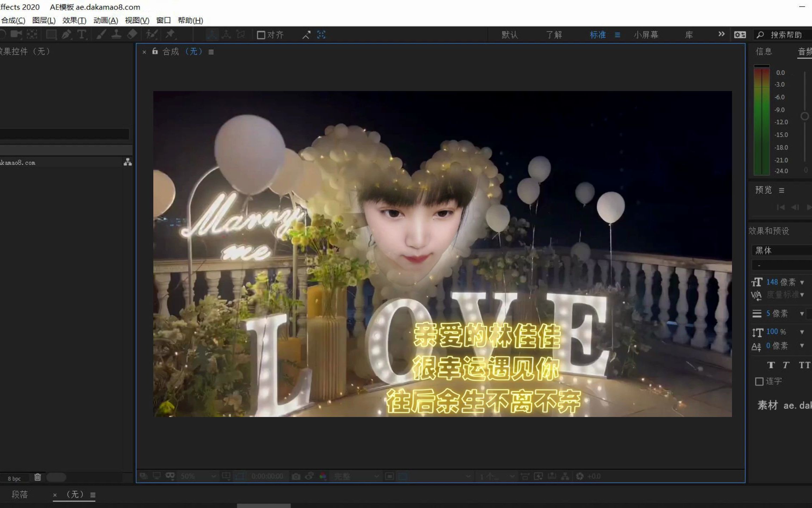
Task: Switch to the 库 workspace
Action: [x=689, y=35]
